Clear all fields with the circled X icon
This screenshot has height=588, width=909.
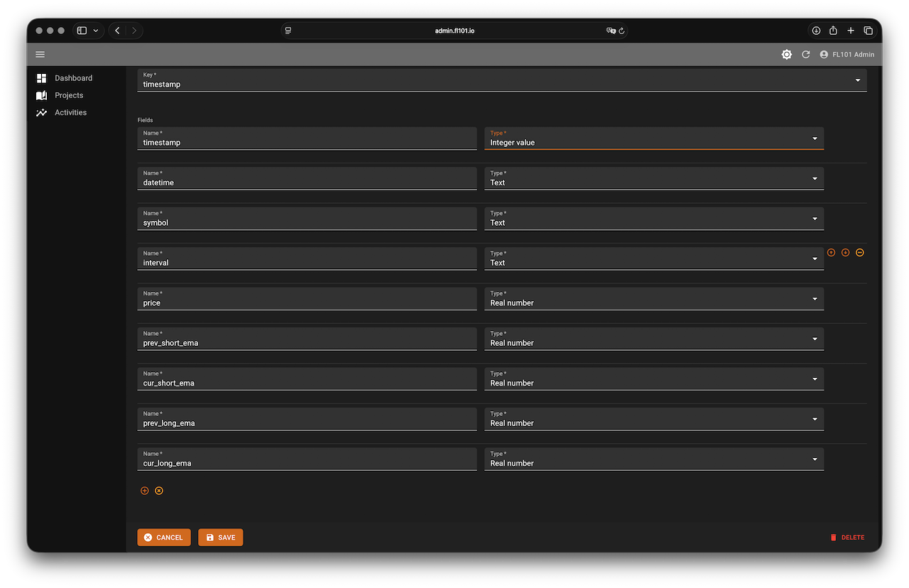pyautogui.click(x=159, y=491)
